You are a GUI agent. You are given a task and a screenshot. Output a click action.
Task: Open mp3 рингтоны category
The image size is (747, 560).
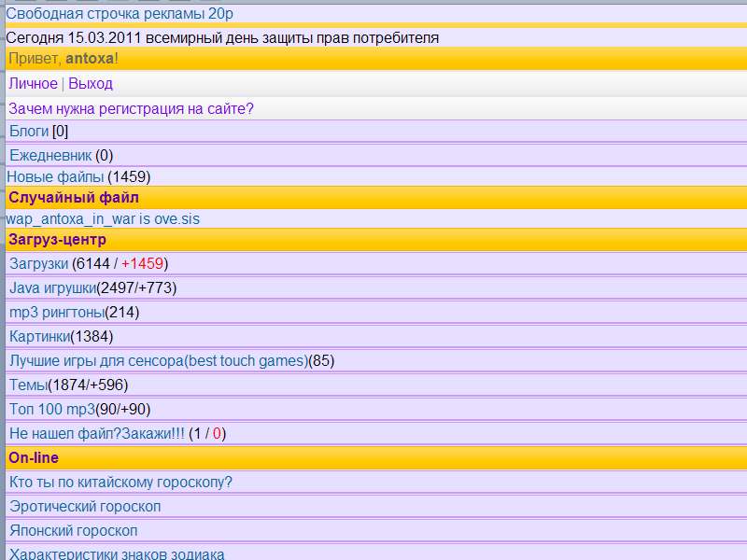coord(56,312)
